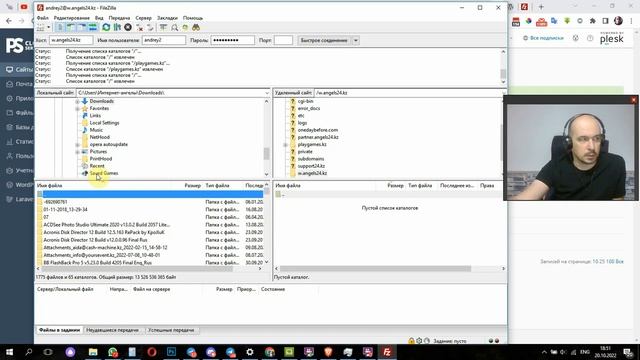Toggle synchronized browsing
Screen dimensions: 640x360
point(185,27)
